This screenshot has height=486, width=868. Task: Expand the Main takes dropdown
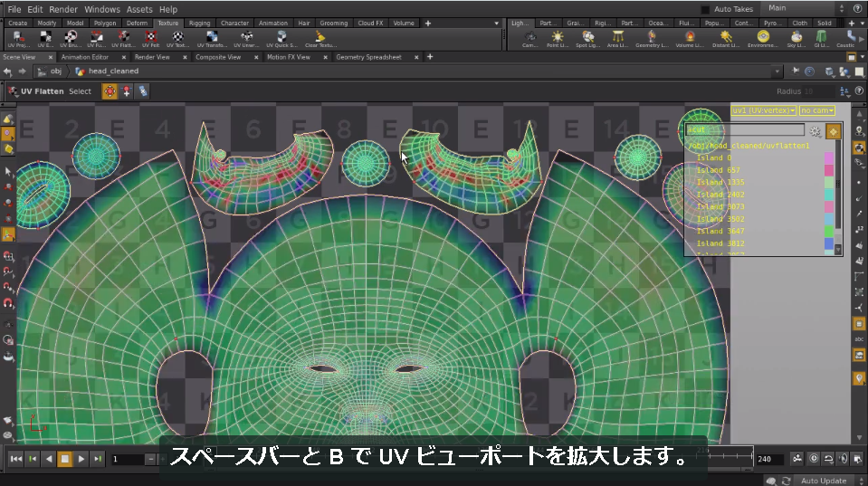[x=805, y=8]
